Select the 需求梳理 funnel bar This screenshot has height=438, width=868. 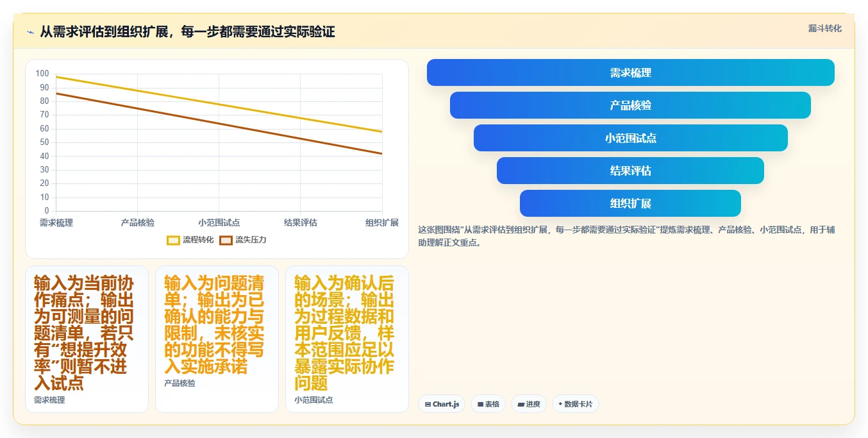(630, 72)
